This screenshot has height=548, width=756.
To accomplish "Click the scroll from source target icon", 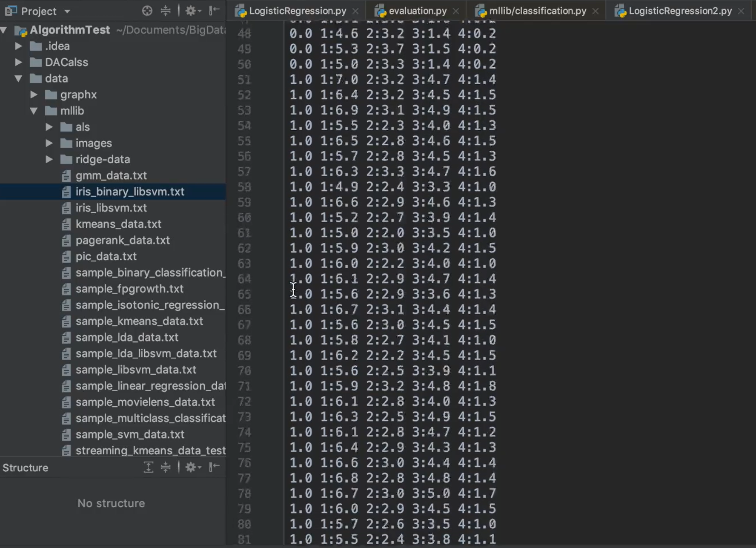I will click(x=147, y=11).
